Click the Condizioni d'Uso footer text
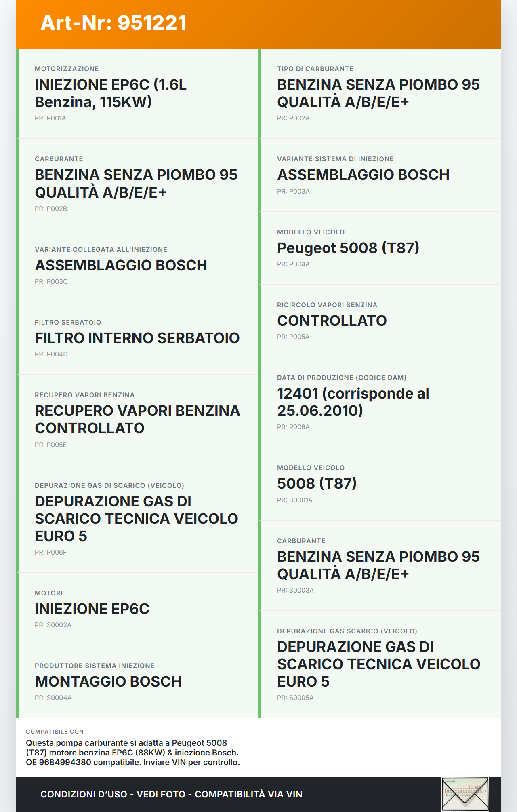 pyautogui.click(x=171, y=794)
